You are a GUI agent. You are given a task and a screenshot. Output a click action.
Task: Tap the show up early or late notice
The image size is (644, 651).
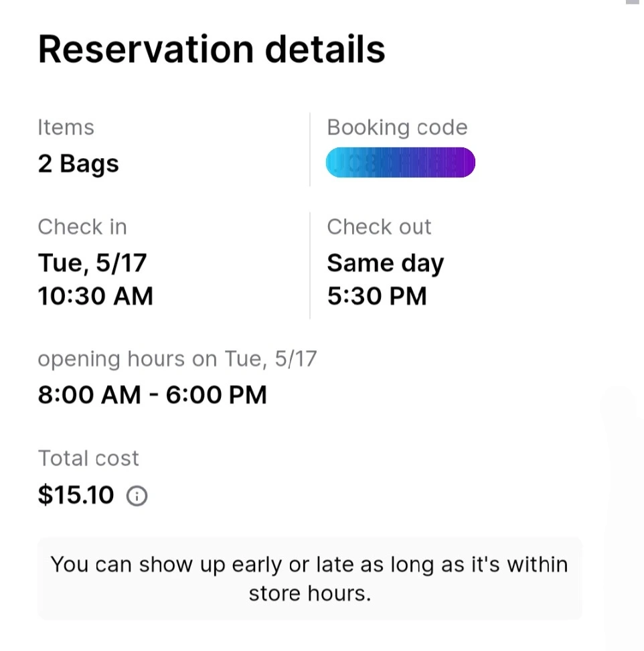pos(309,579)
